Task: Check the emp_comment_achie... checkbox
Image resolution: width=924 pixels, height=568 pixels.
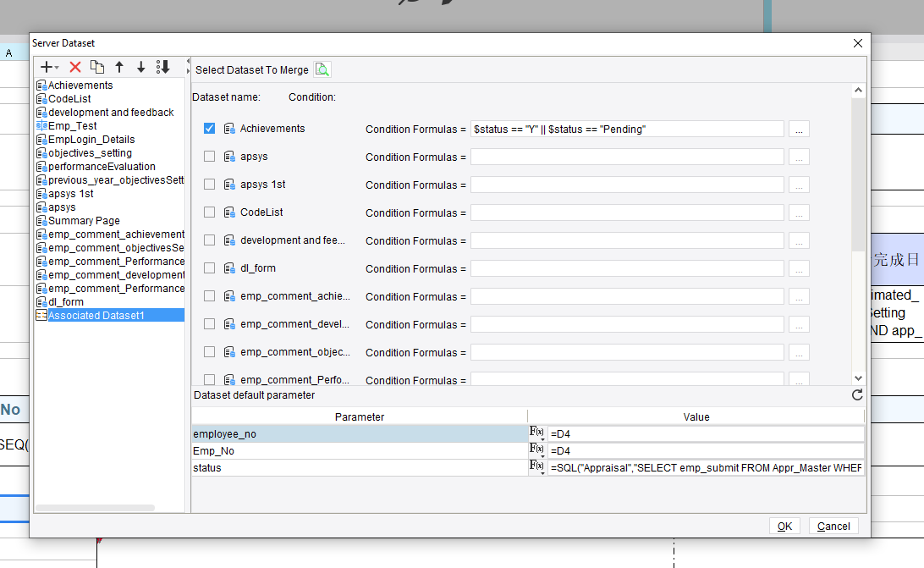Action: pos(209,295)
